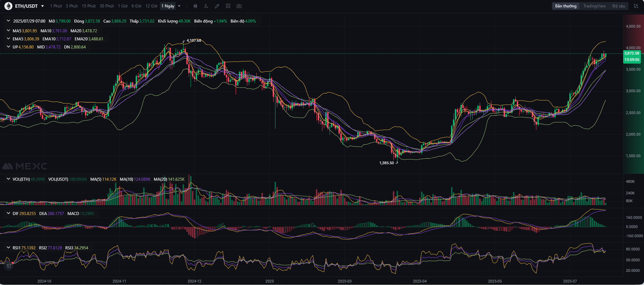This screenshot has height=285, width=644.
Task: Switch to TradingView chart mode
Action: [594, 6]
